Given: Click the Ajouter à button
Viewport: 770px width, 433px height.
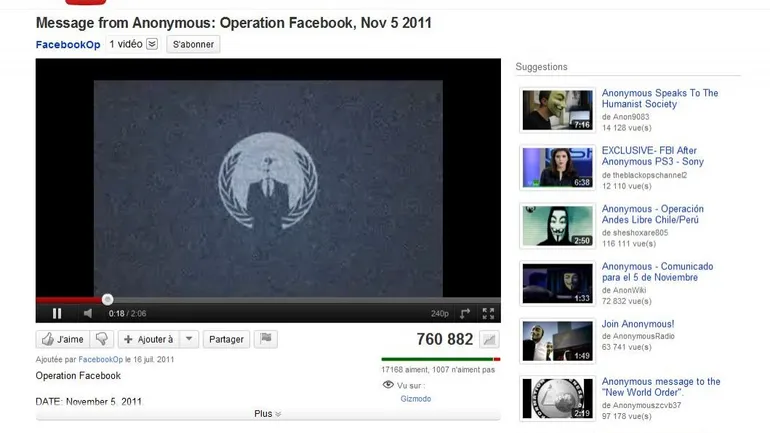Looking at the screenshot, I should tap(149, 339).
